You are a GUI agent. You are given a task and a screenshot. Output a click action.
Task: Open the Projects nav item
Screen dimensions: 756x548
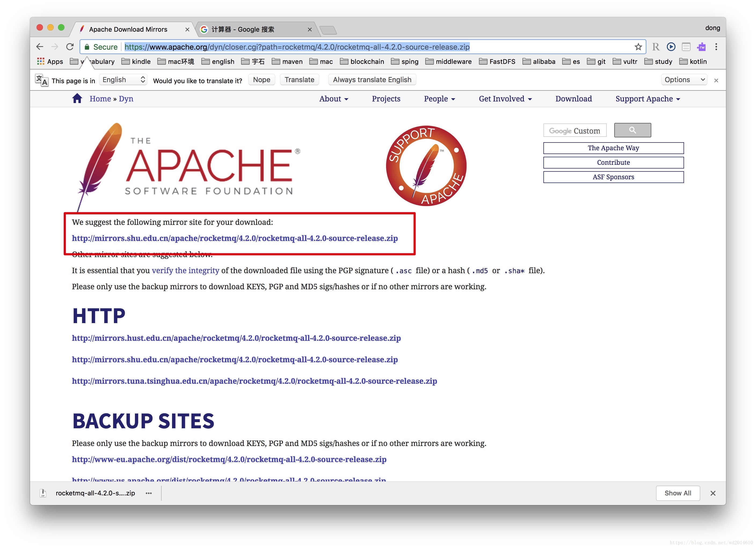386,98
